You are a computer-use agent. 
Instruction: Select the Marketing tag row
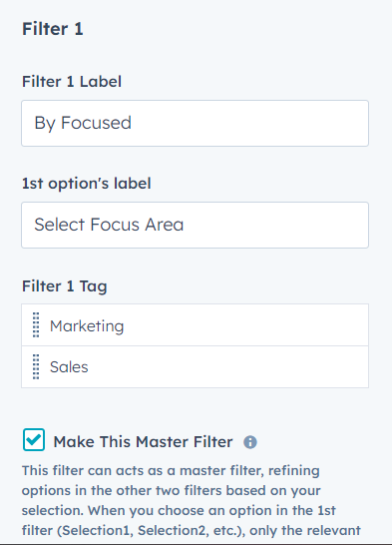(195, 325)
